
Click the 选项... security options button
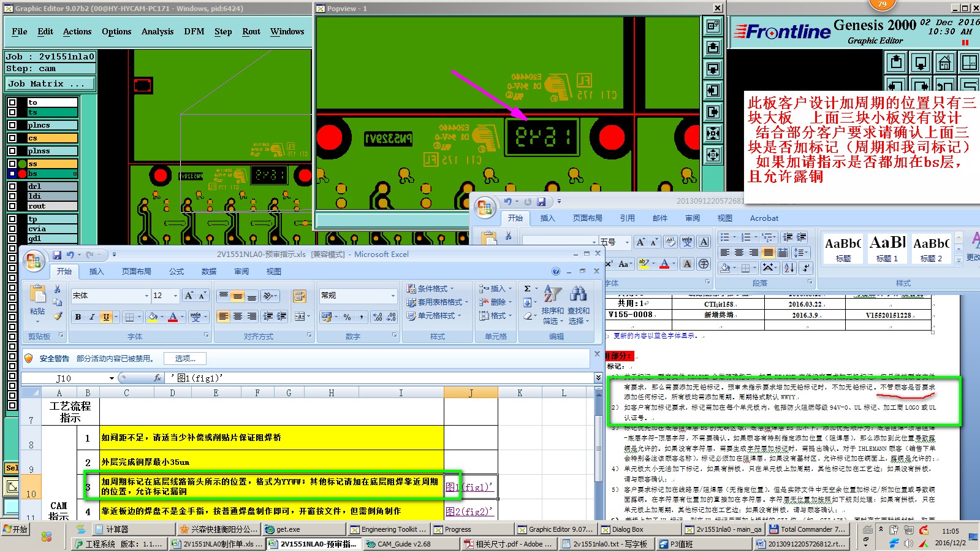click(x=186, y=358)
